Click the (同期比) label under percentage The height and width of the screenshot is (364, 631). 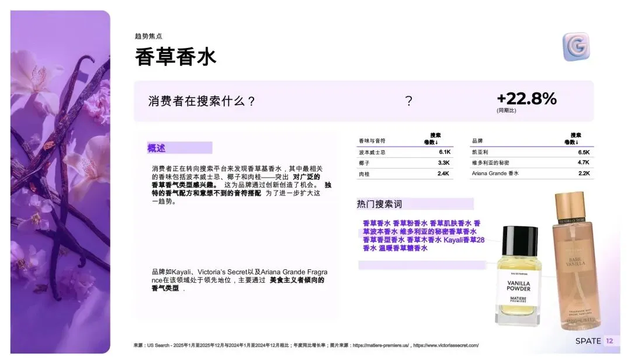click(506, 110)
